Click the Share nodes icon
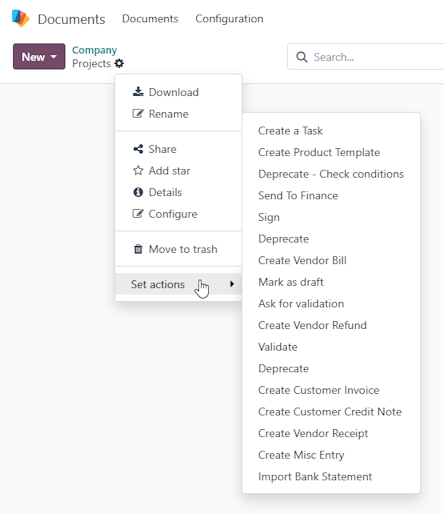Screen dimensions: 444x514 click(138, 149)
